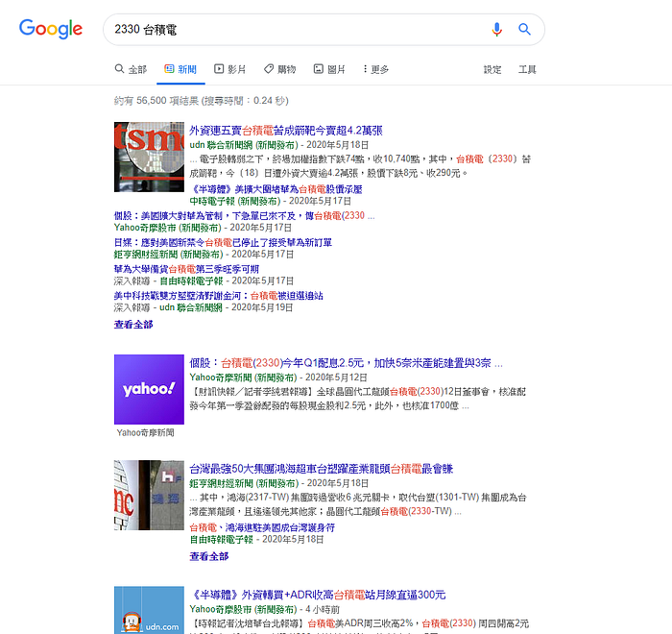Screen dimensions: 672x634
Task: Click source text Yahoo奇摩新聞 2020年5月12日
Action: (x=278, y=378)
